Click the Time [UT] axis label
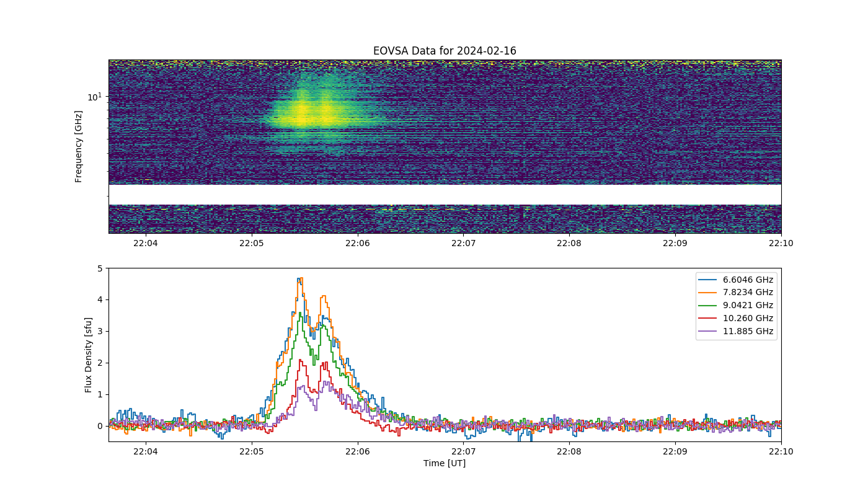The width and height of the screenshot is (868, 496). 445,463
